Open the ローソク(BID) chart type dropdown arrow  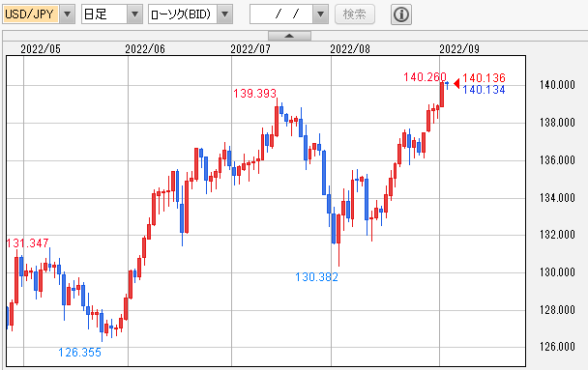225,14
